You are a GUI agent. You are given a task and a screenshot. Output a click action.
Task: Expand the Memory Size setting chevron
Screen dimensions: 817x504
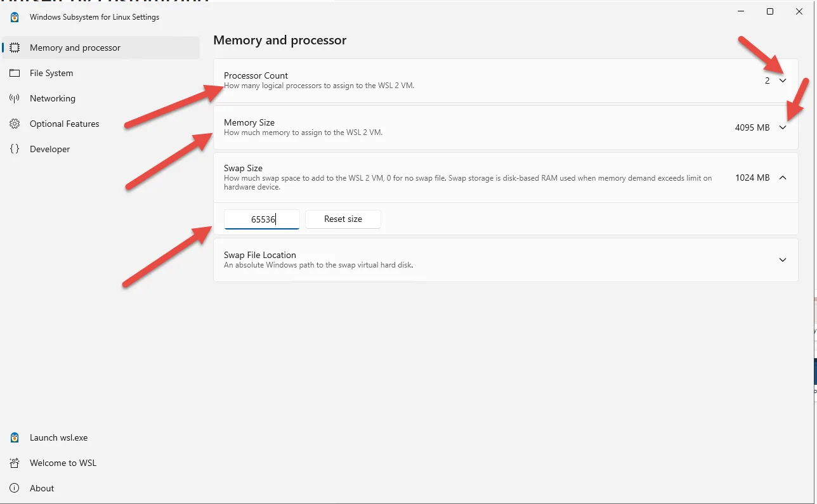point(783,127)
